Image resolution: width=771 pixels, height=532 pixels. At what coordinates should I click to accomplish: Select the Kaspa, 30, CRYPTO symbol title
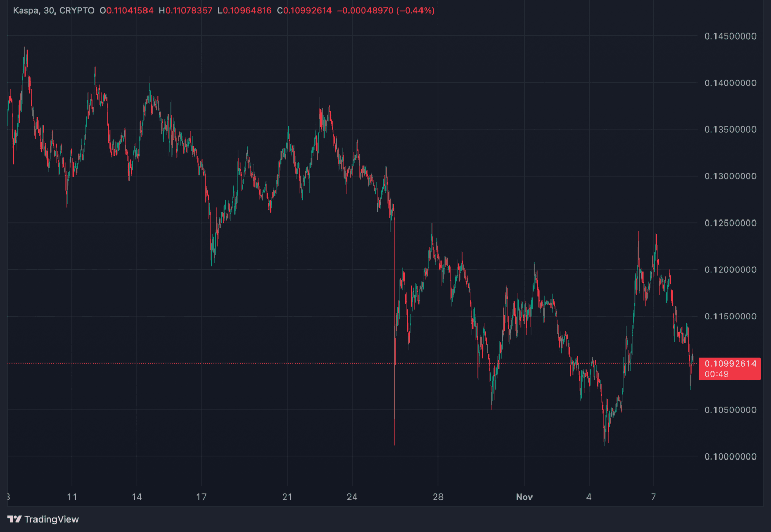coord(53,10)
